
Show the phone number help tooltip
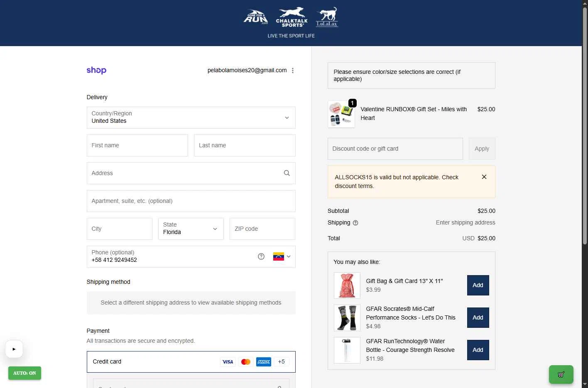(261, 256)
